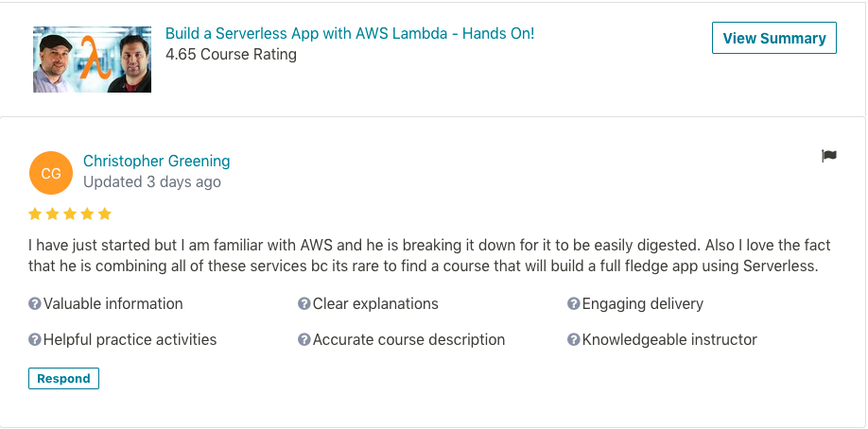This screenshot has height=429, width=868.
Task: Click the Helpful practice activities label text
Action: 130,339
